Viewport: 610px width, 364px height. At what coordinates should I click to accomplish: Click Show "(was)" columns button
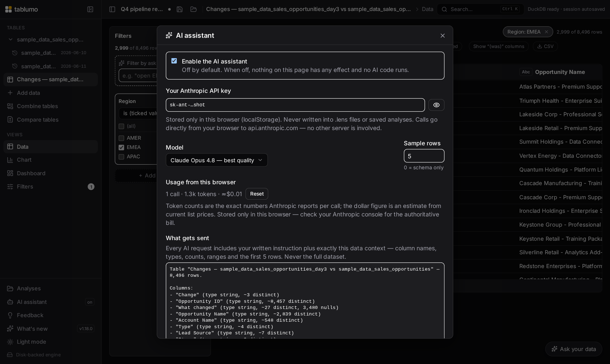pyautogui.click(x=499, y=46)
